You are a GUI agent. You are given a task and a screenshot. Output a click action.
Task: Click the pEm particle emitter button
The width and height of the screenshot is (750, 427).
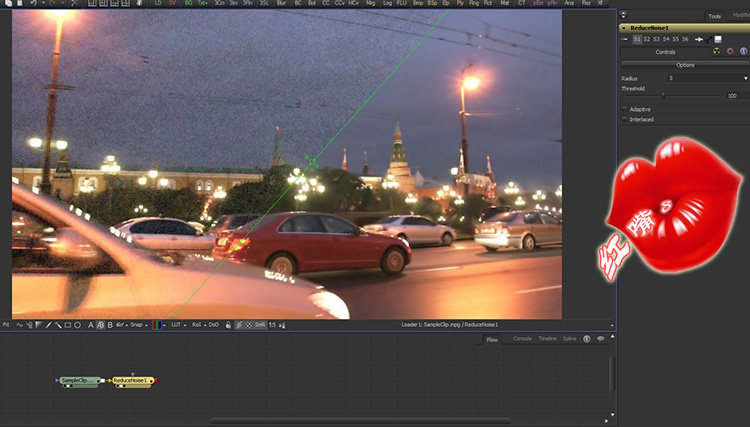point(538,3)
